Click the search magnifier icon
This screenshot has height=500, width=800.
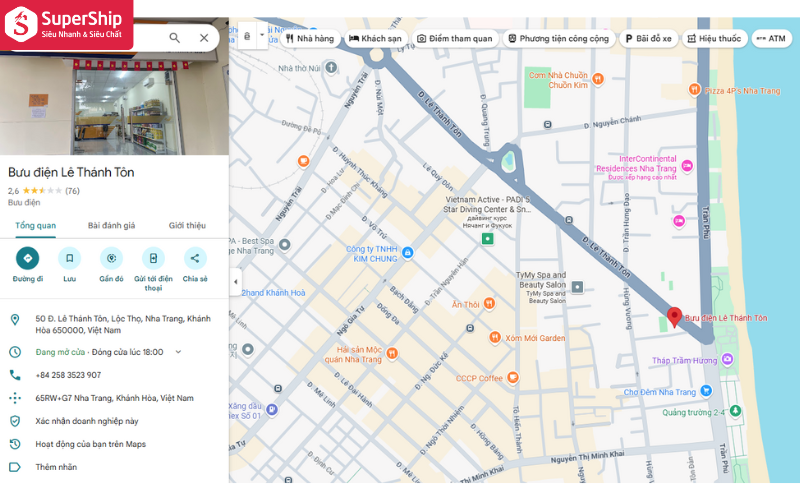point(174,38)
